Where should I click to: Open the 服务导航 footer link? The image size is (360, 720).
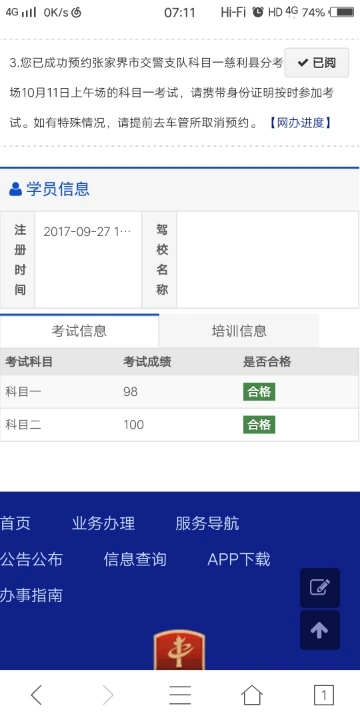click(207, 523)
